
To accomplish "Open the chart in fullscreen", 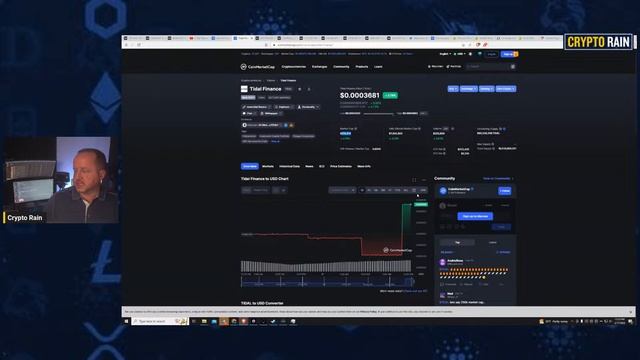I will click(414, 180).
